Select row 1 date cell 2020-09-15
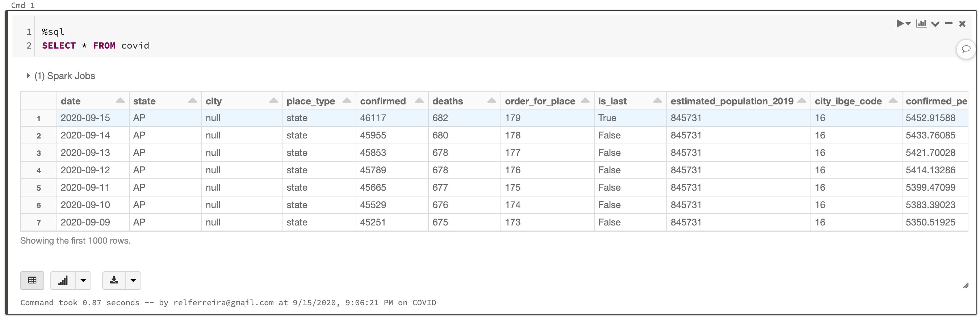This screenshot has height=319, width=980. point(85,118)
